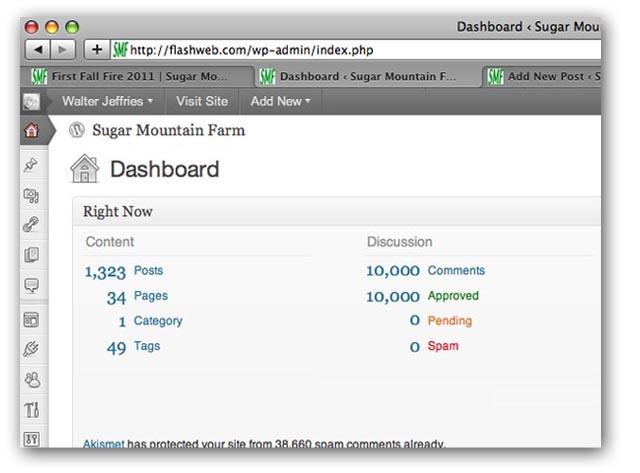Viewport: 640px width, 473px height.
Task: Close the window with red button
Action: tap(31, 27)
